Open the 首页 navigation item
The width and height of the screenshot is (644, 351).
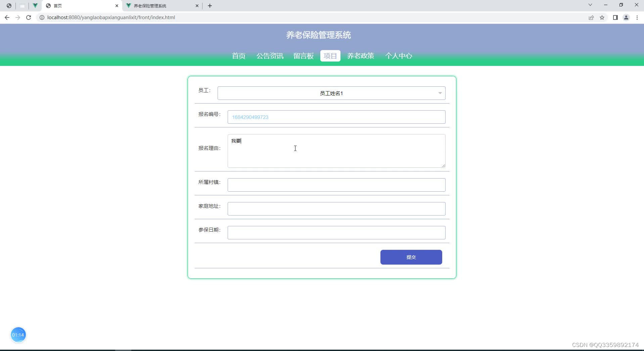(239, 56)
